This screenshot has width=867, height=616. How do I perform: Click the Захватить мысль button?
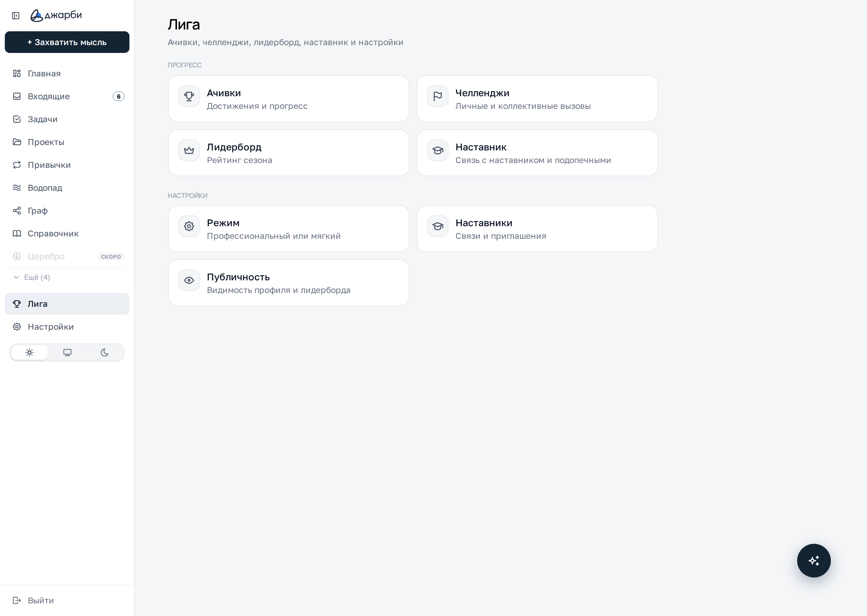tap(67, 42)
